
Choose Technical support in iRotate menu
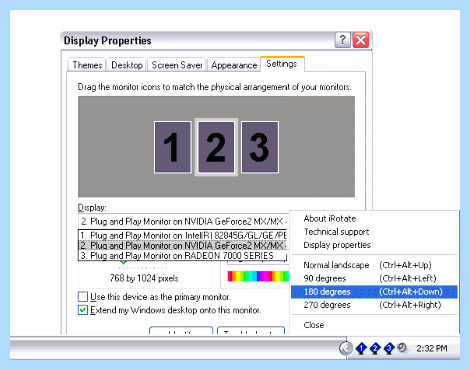[x=336, y=232]
